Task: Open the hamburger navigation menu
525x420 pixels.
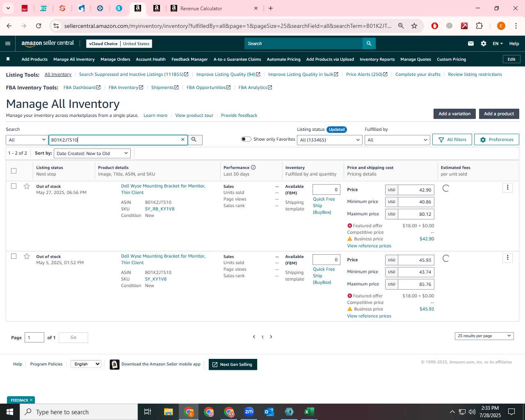Action: tap(8, 43)
